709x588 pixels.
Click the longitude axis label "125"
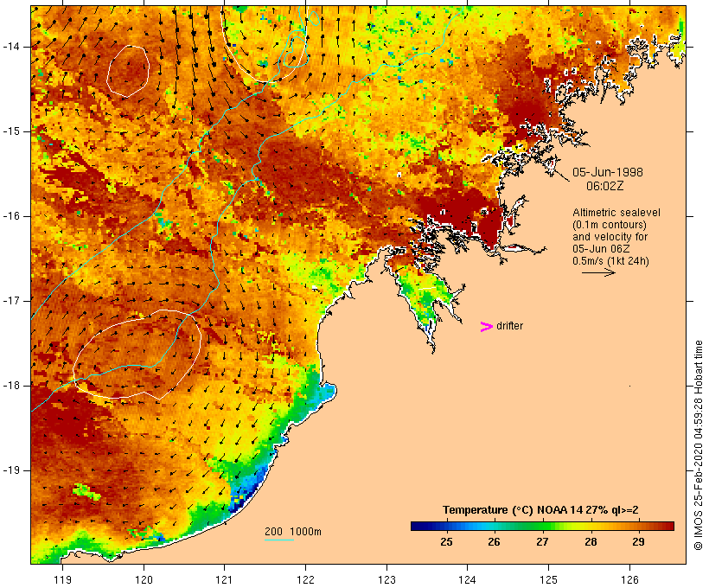point(548,579)
